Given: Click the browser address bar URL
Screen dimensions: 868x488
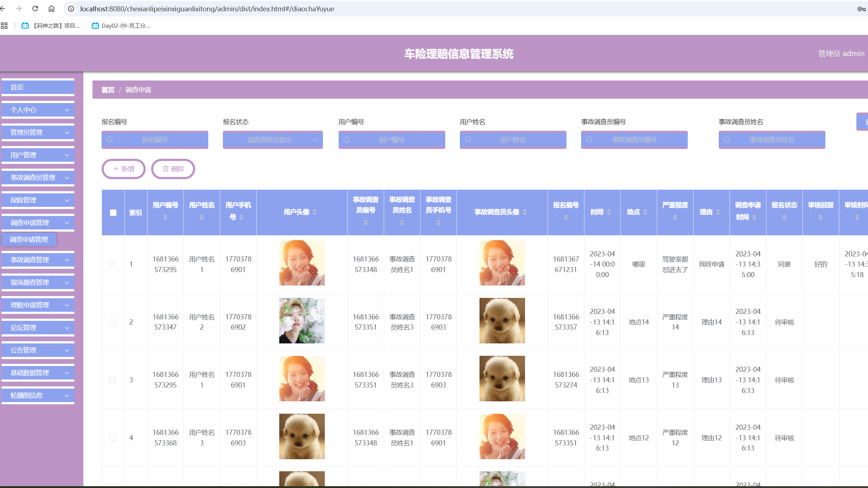Looking at the screenshot, I should (207, 9).
